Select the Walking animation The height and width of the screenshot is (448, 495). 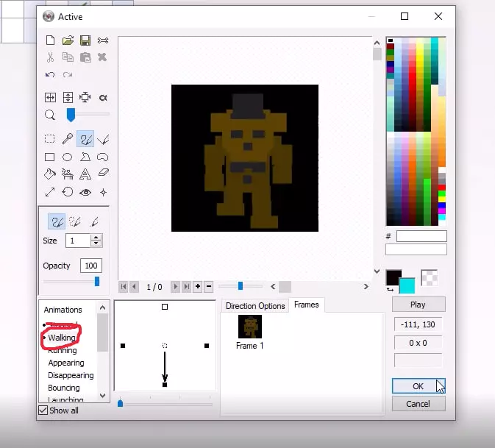(62, 338)
